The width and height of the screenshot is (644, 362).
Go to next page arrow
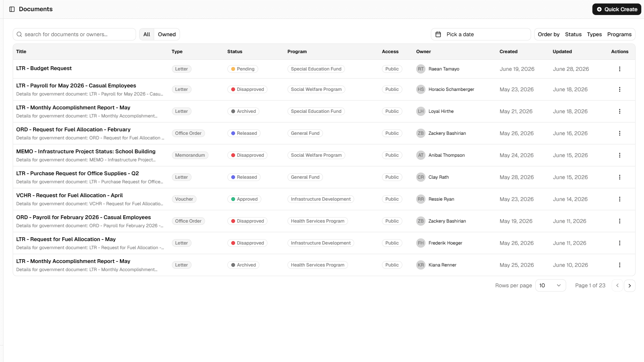pyautogui.click(x=629, y=286)
